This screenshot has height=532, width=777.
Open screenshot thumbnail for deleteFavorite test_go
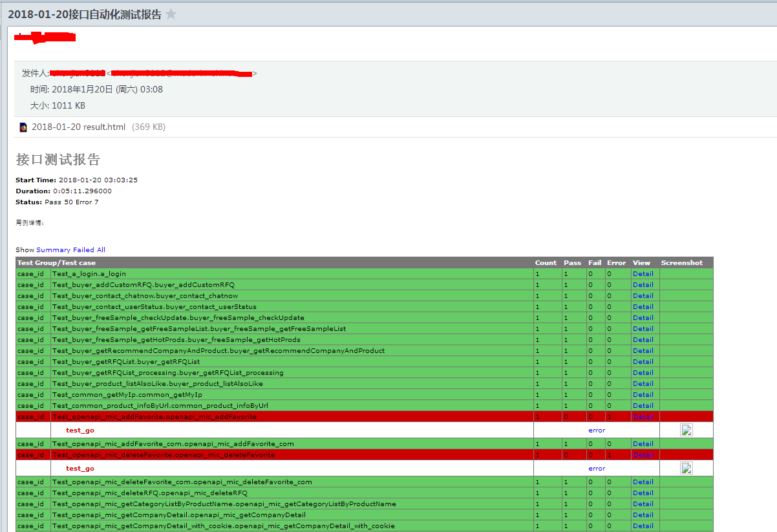pyautogui.click(x=687, y=468)
